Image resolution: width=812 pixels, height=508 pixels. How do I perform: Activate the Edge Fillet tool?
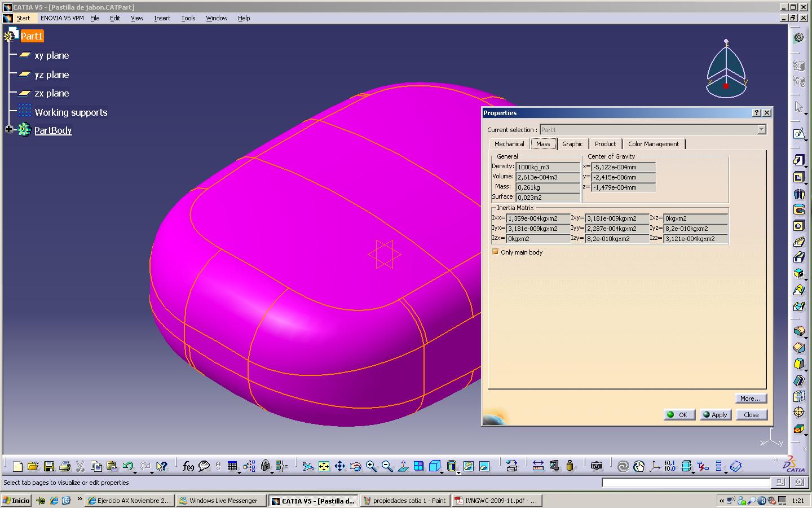798,331
